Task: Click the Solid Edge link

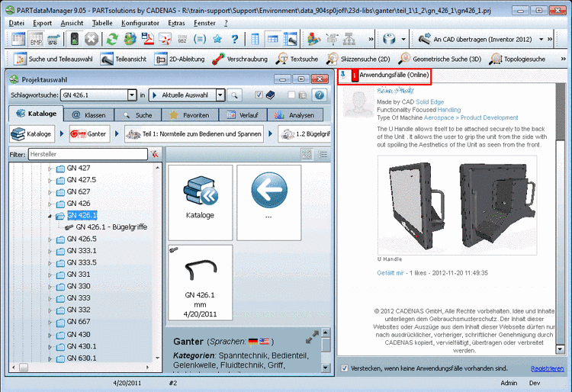Action: (x=429, y=101)
